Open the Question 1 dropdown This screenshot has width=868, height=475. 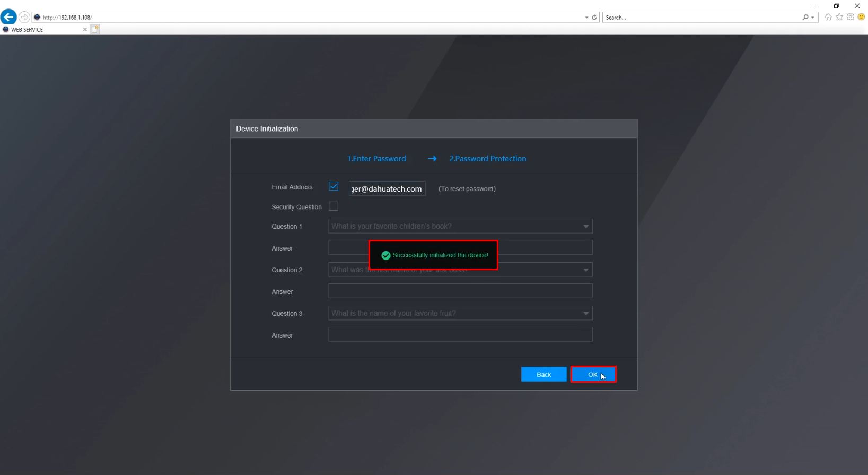tap(460, 226)
